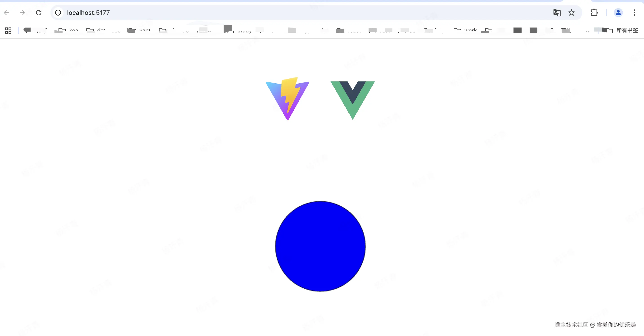The image size is (644, 336).
Task: Click the vant bookmark folder
Action: [139, 30]
